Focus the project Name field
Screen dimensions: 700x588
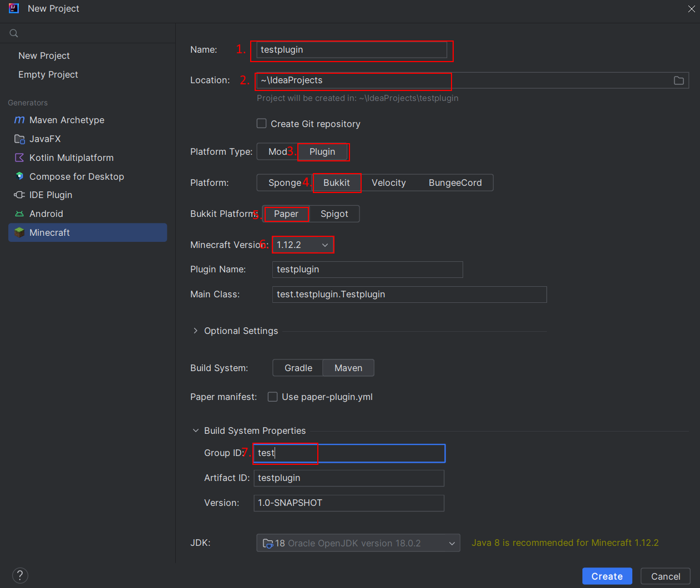click(x=352, y=50)
